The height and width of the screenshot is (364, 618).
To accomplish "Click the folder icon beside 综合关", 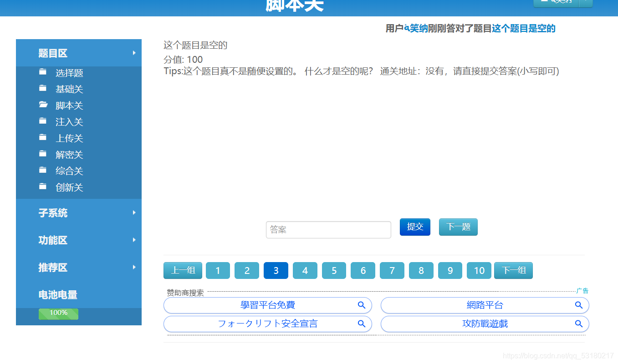I will click(x=43, y=170).
